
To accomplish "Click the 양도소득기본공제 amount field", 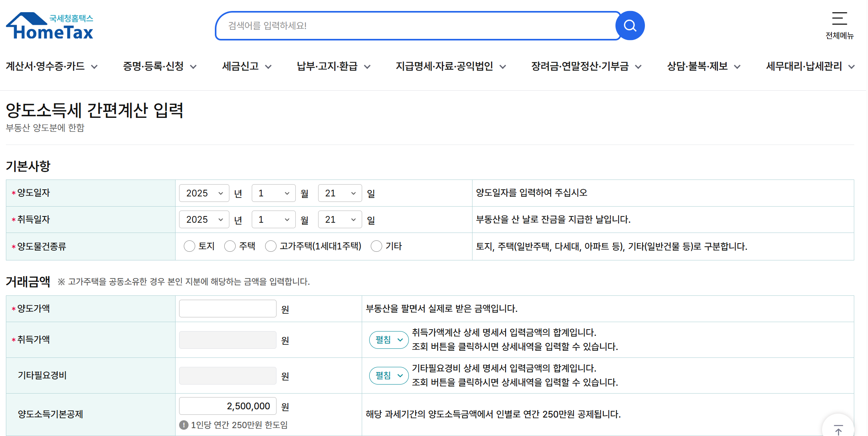I will pos(228,406).
